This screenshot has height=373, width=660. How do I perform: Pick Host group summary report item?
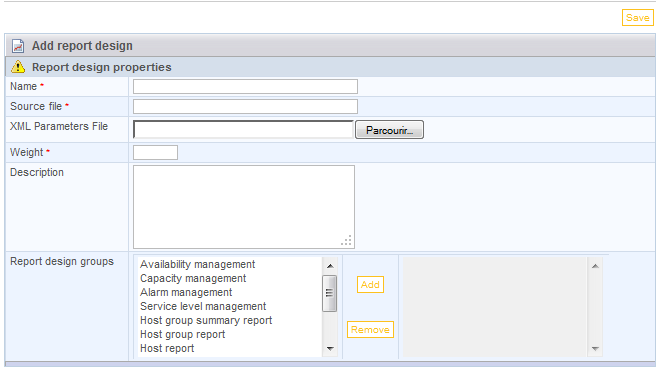206,320
